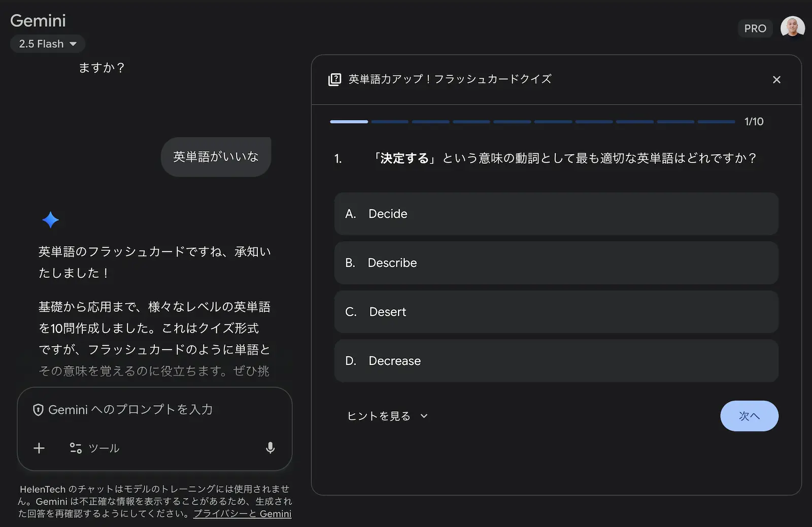Viewport: 812px width, 527px height.
Task: Click the 次へ next button
Action: [749, 416]
